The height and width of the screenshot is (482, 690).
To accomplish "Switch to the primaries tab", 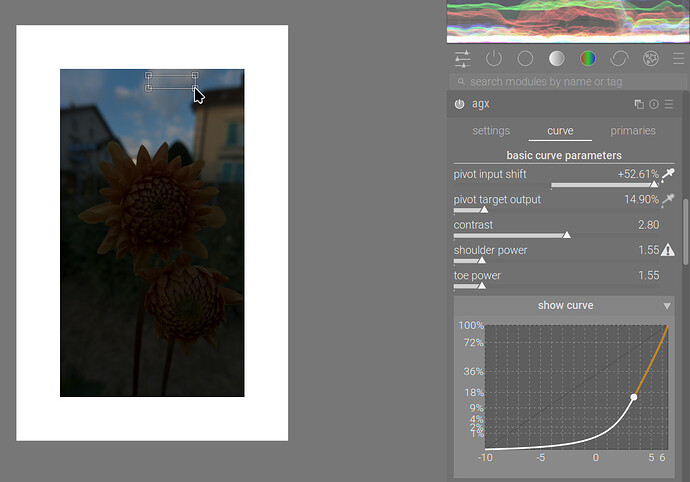I will coord(633,131).
